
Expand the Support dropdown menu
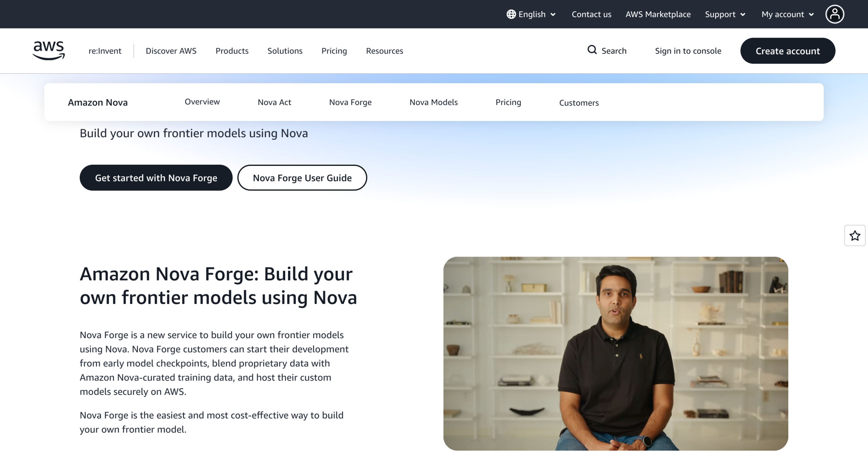pos(725,14)
